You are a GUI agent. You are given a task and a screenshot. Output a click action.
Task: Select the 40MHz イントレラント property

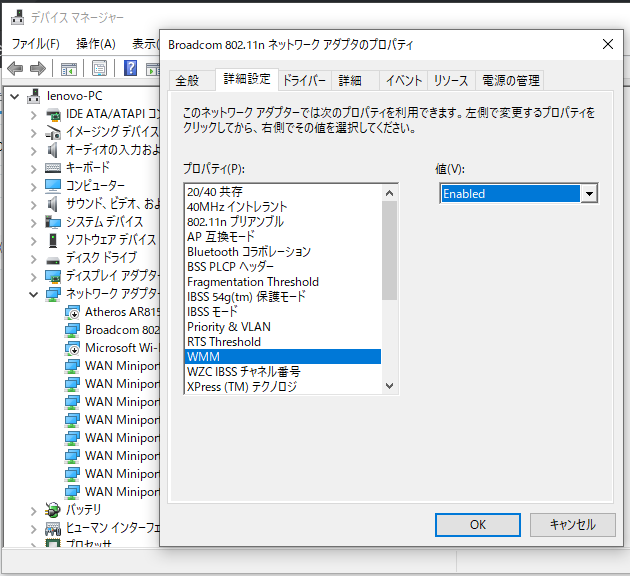pyautogui.click(x=283, y=206)
